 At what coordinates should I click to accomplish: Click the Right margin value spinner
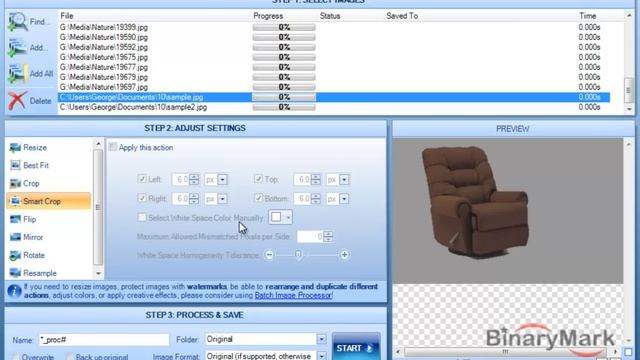coord(194,199)
